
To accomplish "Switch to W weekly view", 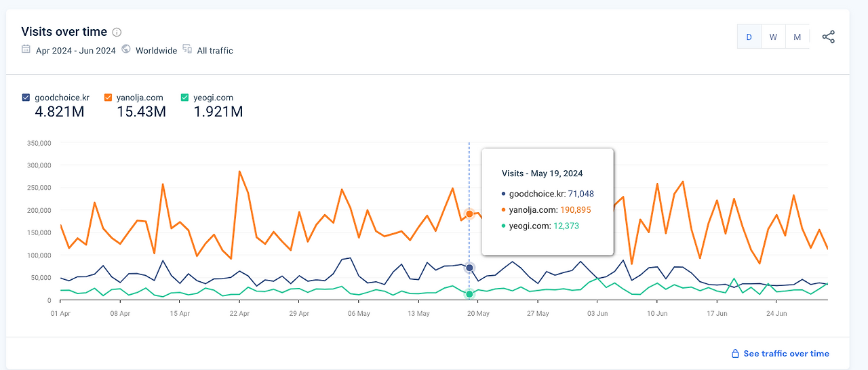I will (x=773, y=37).
